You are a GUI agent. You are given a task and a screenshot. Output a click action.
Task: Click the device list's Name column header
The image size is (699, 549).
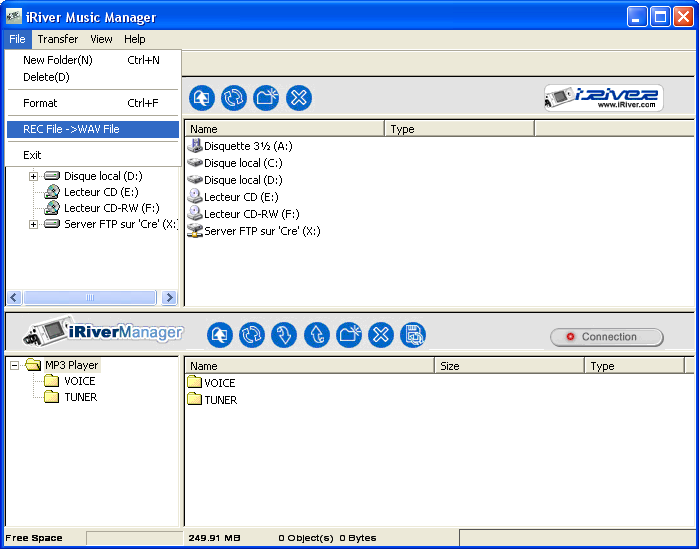(x=309, y=366)
